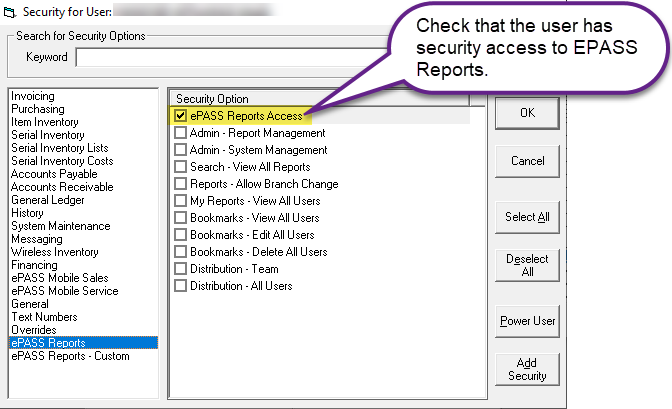Image resolution: width=672 pixels, height=409 pixels.
Task: Click the Select All button
Action: [527, 217]
